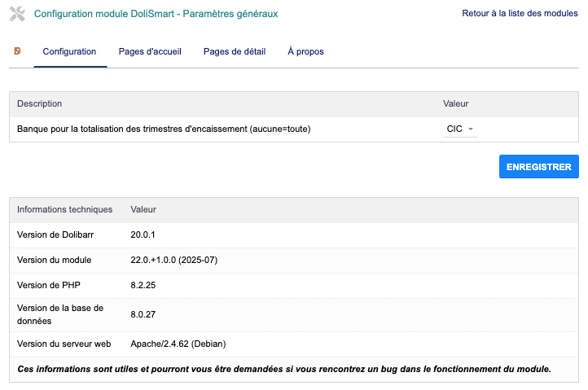The width and height of the screenshot is (588, 390).
Task: Click the wrench tools icon beside the title
Action: [17, 14]
